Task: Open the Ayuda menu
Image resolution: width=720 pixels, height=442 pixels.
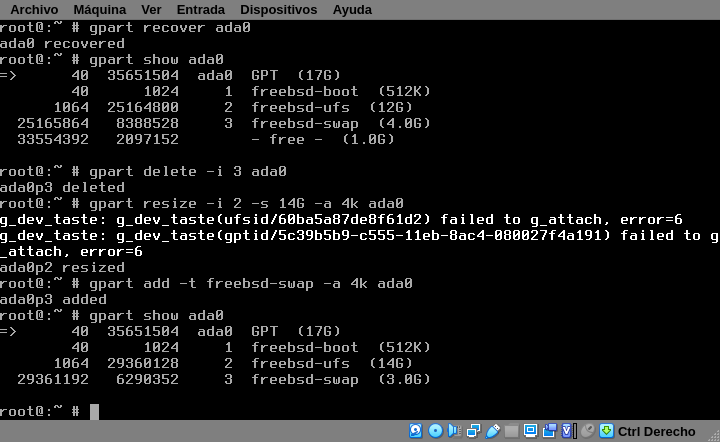Action: click(x=352, y=10)
